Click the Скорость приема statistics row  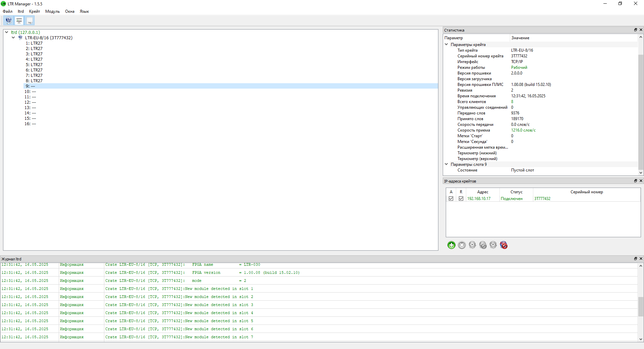(x=540, y=130)
